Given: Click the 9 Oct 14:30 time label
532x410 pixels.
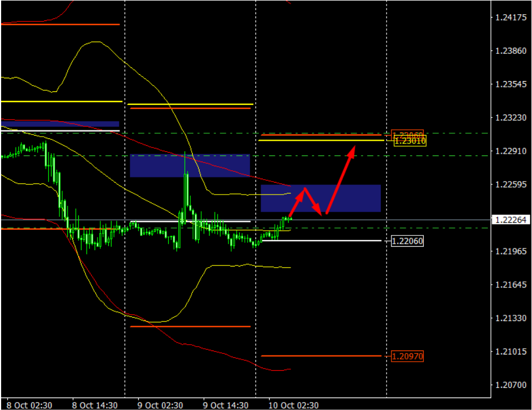Looking at the screenshot, I should click(x=225, y=405).
